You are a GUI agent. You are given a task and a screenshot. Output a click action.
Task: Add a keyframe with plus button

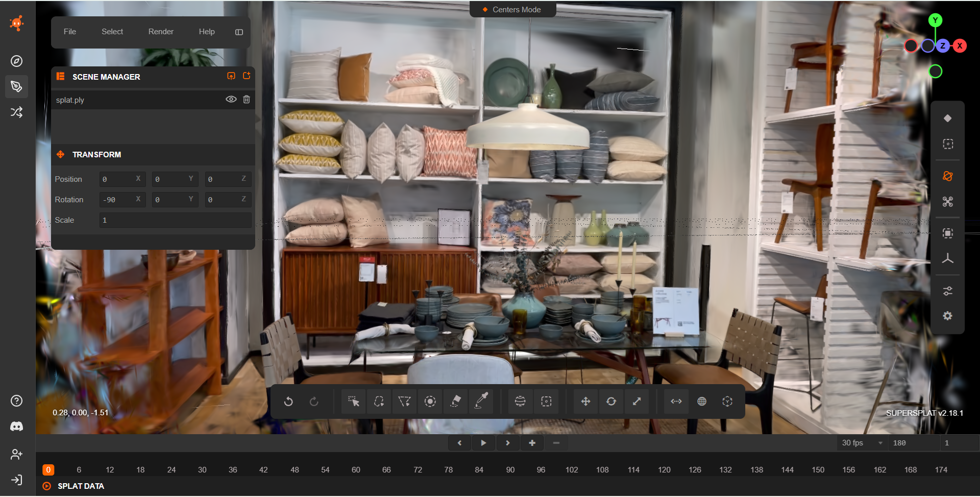pyautogui.click(x=532, y=443)
